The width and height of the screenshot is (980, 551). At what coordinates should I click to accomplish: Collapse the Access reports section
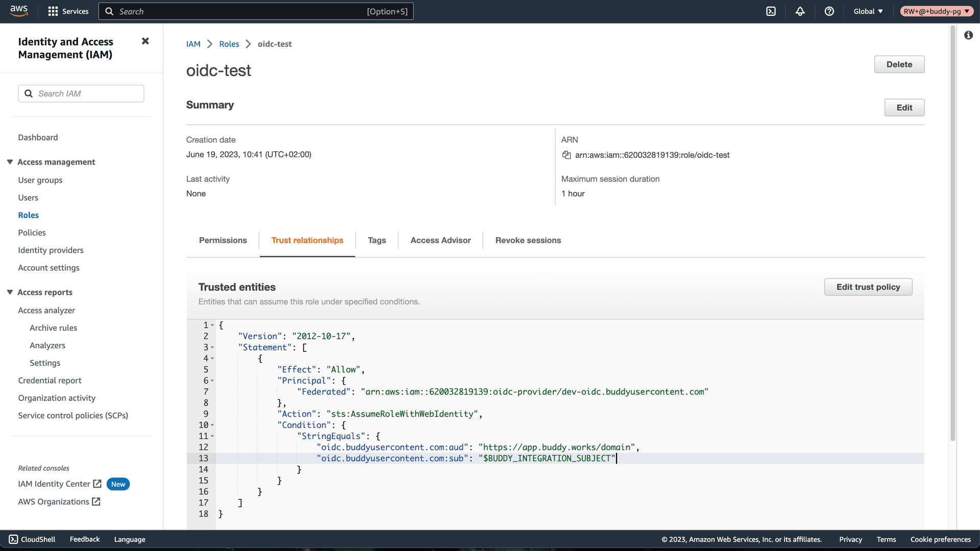10,292
